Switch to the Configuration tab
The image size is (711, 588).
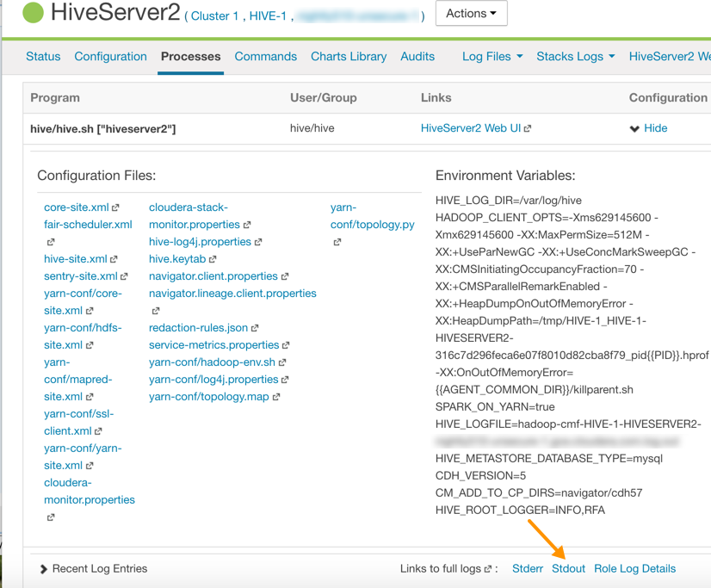pos(110,57)
